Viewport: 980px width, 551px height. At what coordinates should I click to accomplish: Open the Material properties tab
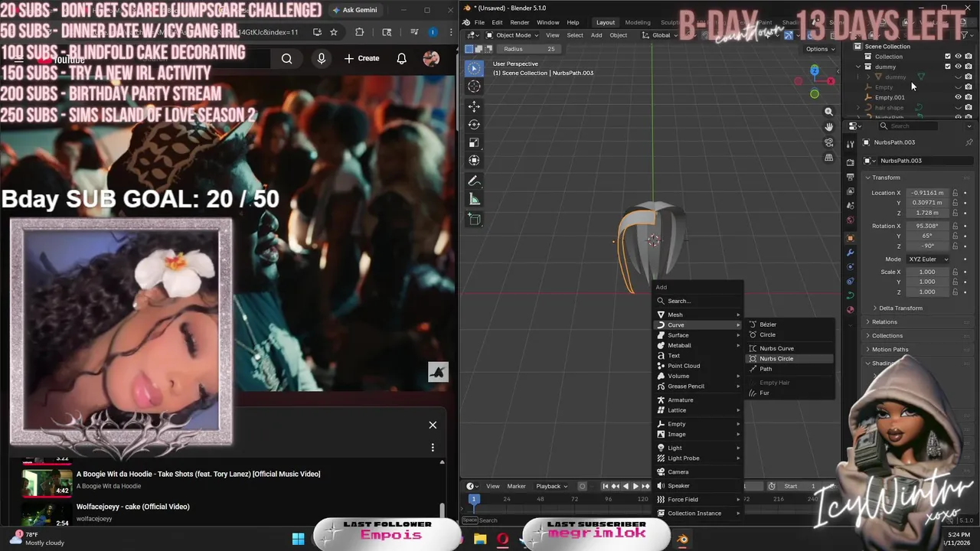click(850, 310)
